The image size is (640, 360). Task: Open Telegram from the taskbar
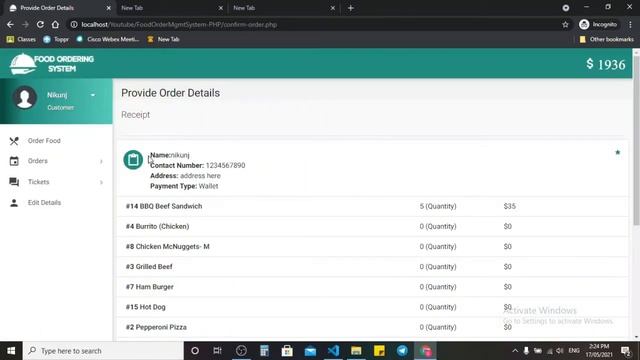click(402, 351)
